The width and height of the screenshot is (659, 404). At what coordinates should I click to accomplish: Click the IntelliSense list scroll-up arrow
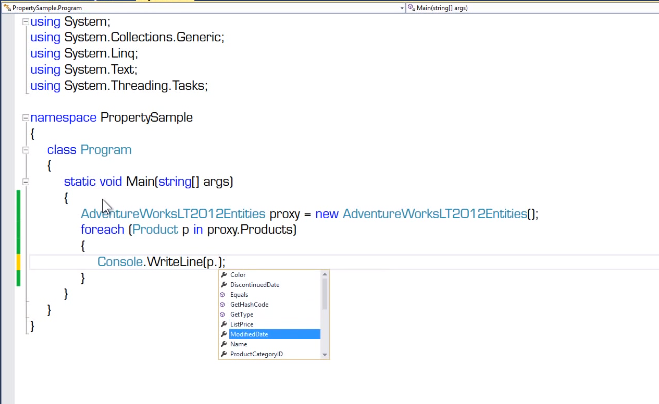(x=324, y=275)
